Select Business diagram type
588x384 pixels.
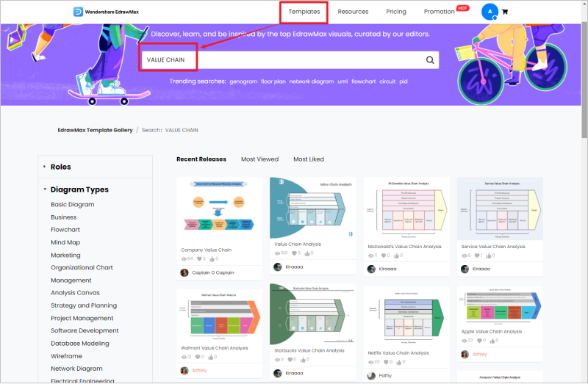(64, 217)
